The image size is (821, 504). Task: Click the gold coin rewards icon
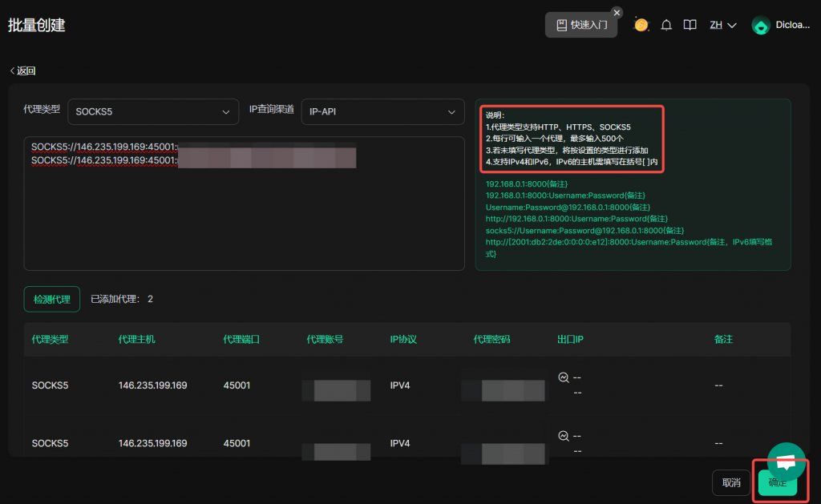tap(641, 25)
